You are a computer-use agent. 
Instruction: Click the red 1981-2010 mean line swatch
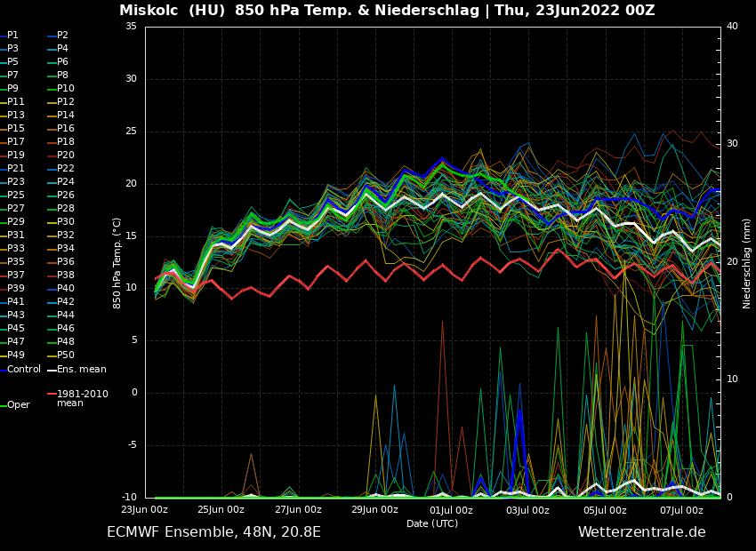click(52, 394)
